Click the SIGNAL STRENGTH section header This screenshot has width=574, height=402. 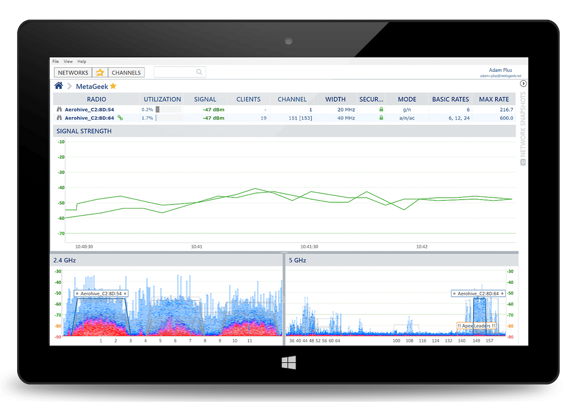[284, 131]
